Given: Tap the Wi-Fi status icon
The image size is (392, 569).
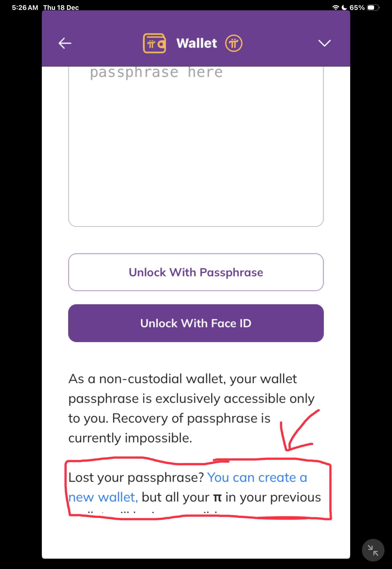Looking at the screenshot, I should tap(335, 8).
